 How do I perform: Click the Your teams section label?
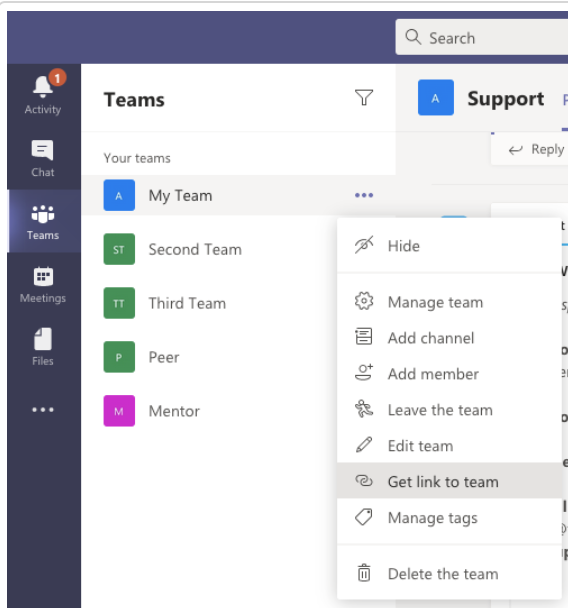[x=137, y=158]
